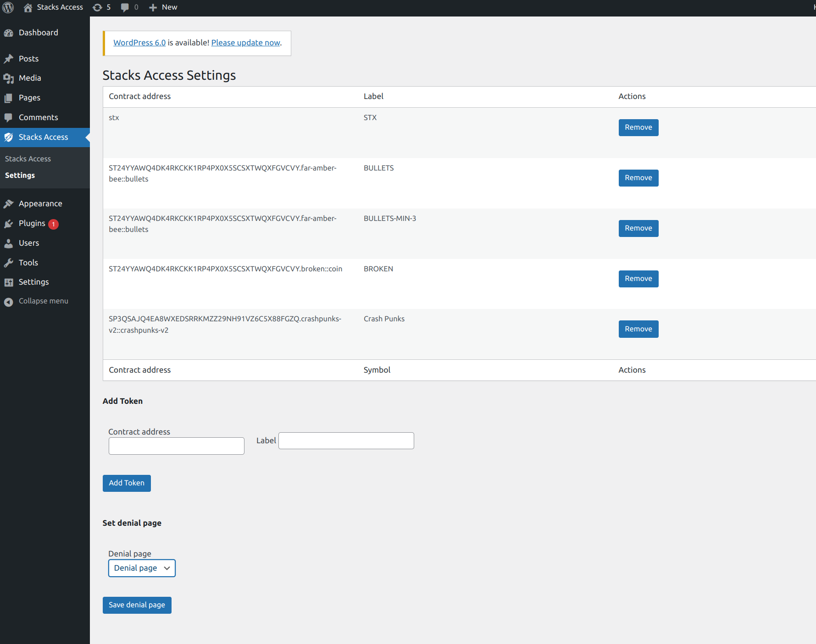
Task: Remove the BULLETS token
Action: coord(638,178)
